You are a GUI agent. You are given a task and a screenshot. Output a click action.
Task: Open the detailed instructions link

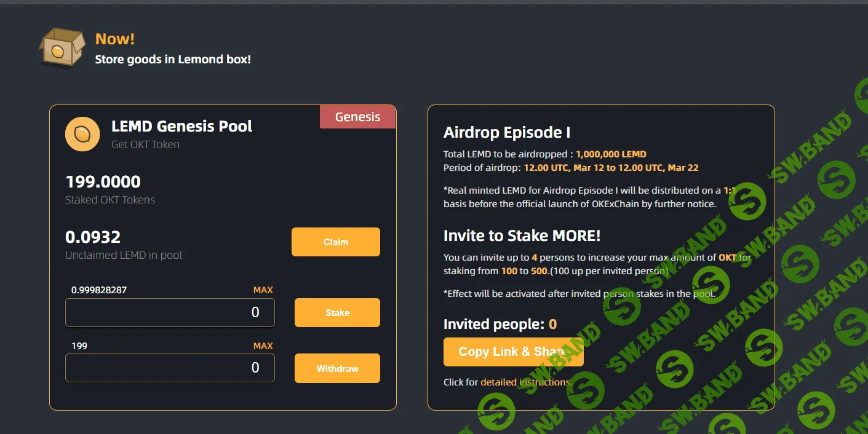coord(525,382)
